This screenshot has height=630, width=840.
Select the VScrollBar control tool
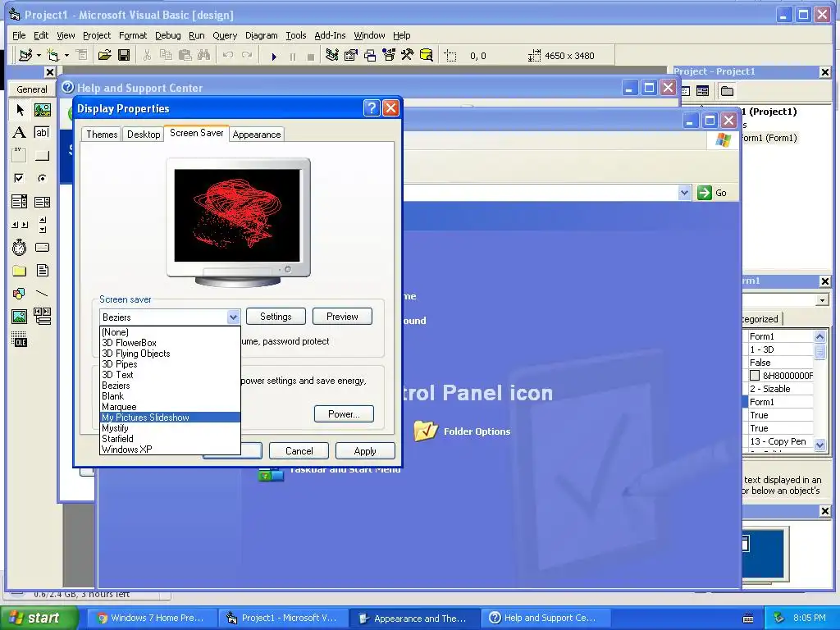pyautogui.click(x=43, y=225)
